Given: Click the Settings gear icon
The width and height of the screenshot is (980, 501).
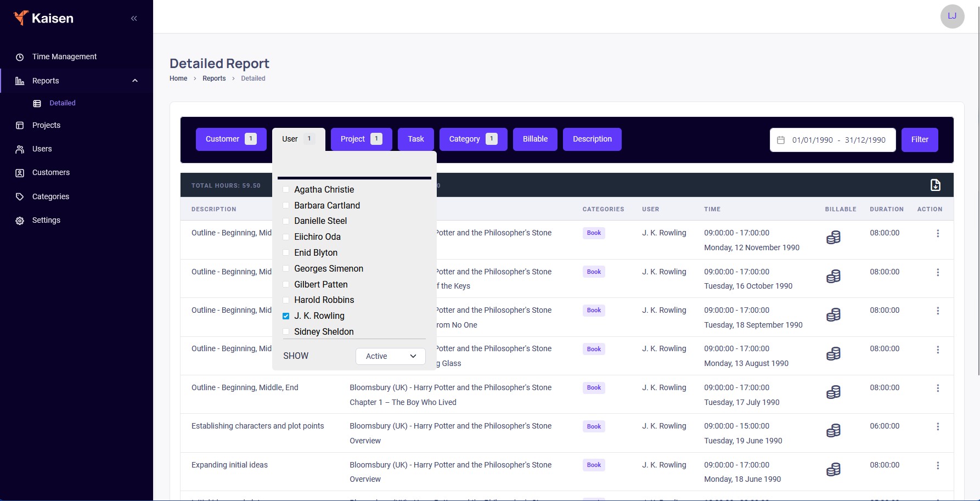Looking at the screenshot, I should (20, 221).
